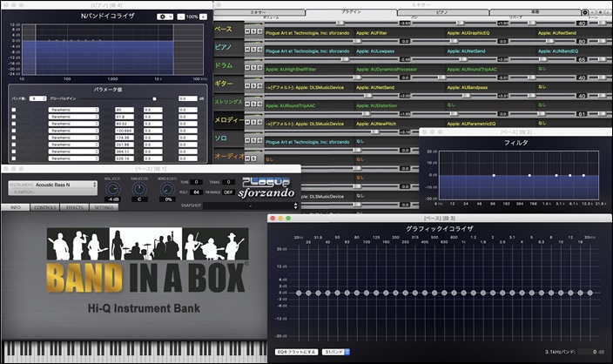Image resolution: width=613 pixels, height=364 pixels.
Task: Click the button beside Solo on ドラム row
Action: tap(259, 68)
